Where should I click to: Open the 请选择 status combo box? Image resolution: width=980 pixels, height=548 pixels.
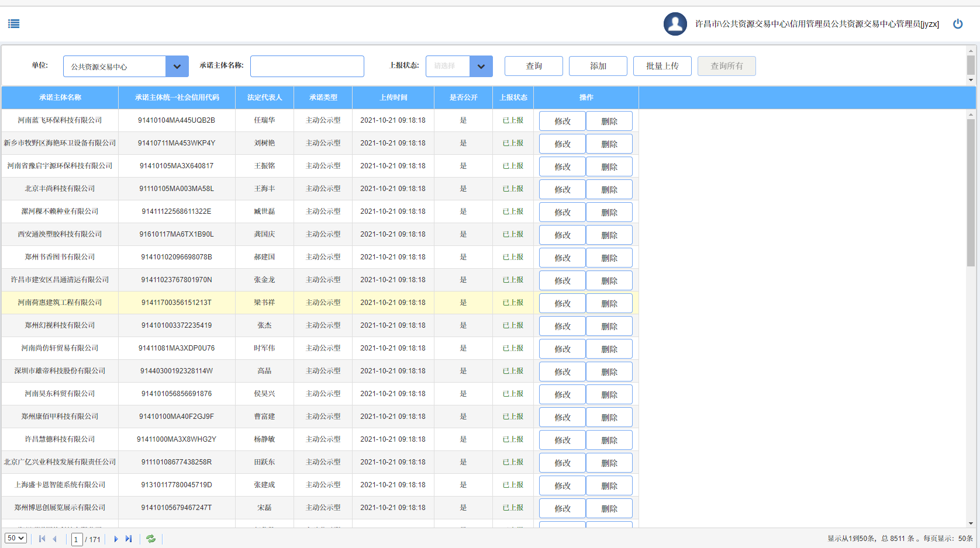tap(459, 67)
